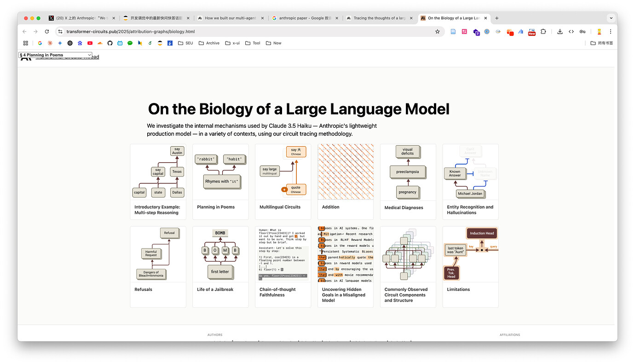The height and width of the screenshot is (364, 635).
Task: Open the apps grid in bookmarks bar
Action: pos(26,43)
